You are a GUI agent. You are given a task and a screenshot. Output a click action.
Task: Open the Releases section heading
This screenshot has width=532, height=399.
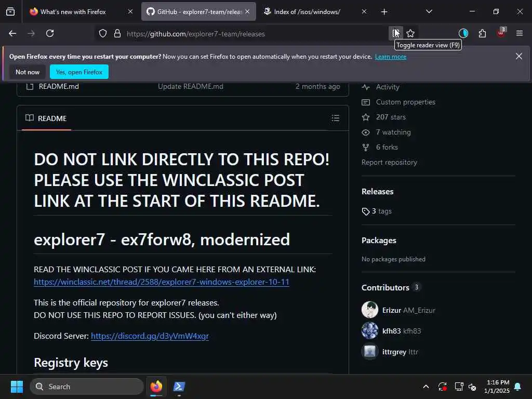coord(377,192)
